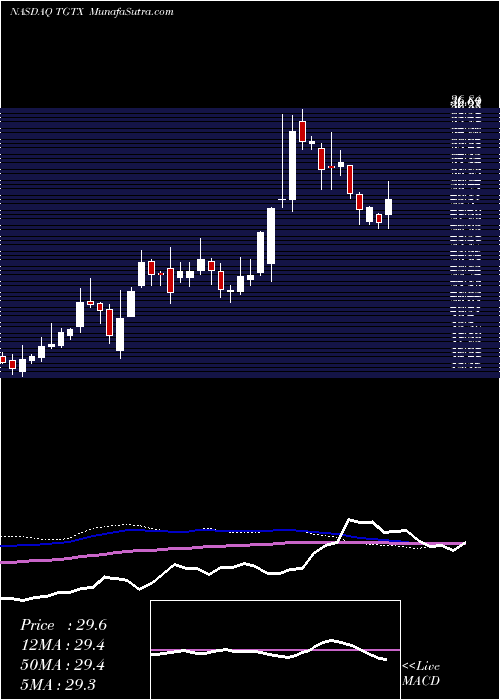Screen dimensions: 500x700
Task: Click the 'Price : 29.6' value
Action: 63,625
